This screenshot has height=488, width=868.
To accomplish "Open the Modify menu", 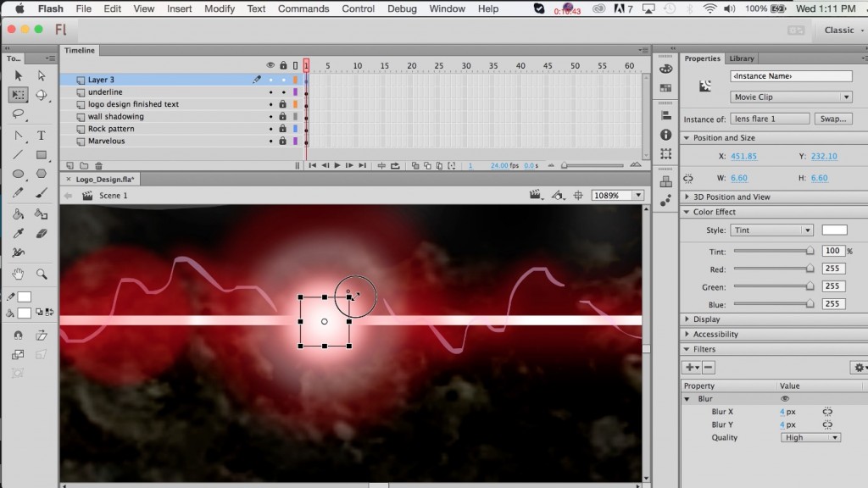I will click(220, 8).
